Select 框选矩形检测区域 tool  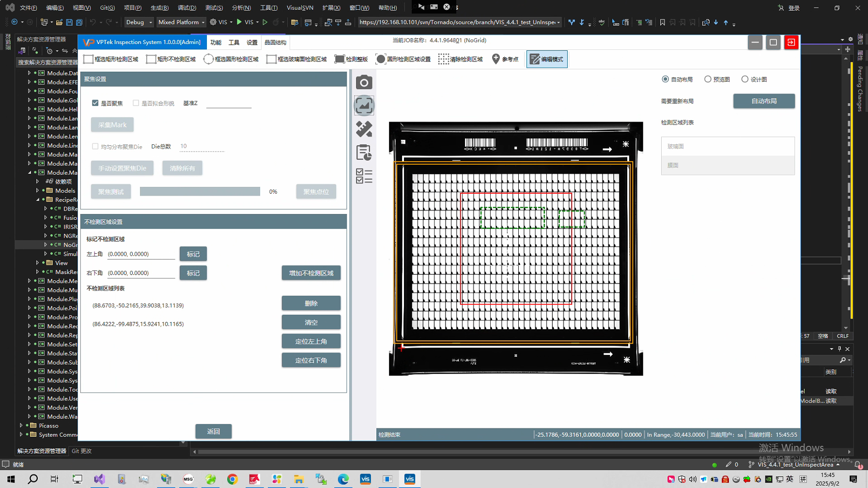point(111,59)
